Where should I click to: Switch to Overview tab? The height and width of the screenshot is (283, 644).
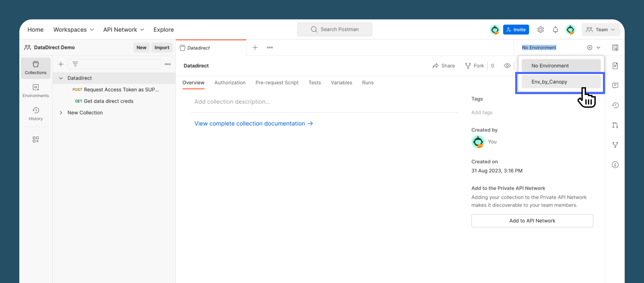click(x=193, y=83)
